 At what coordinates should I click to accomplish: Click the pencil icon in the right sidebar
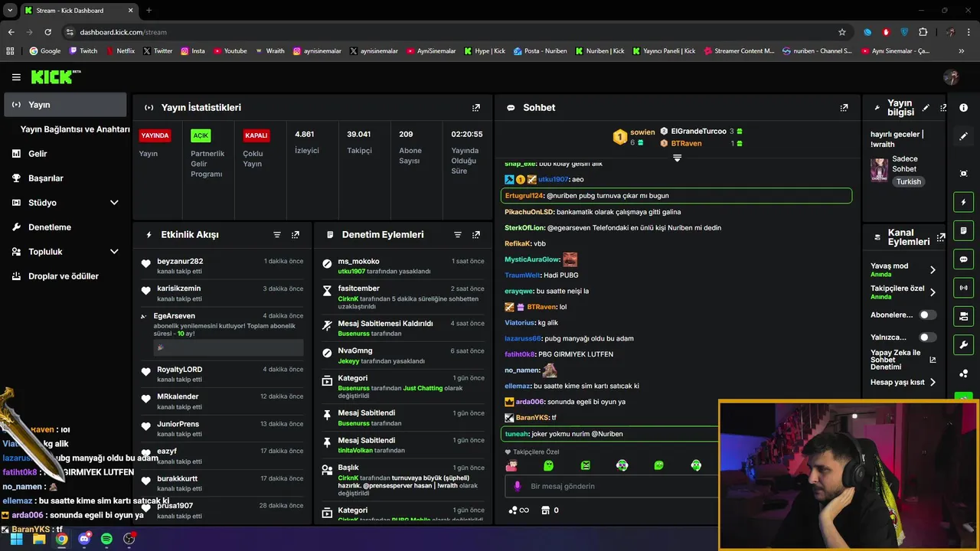coord(964,136)
